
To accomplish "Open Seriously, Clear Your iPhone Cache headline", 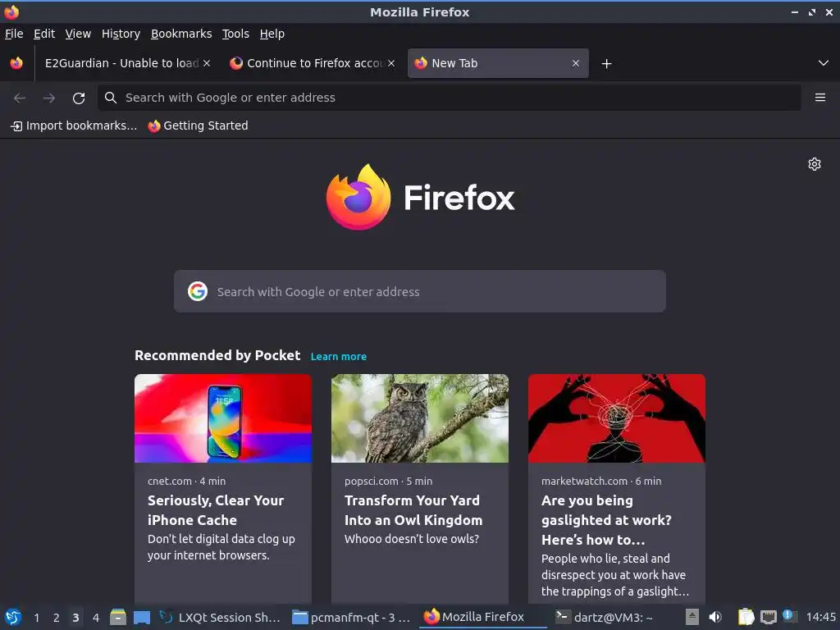I will pos(216,510).
